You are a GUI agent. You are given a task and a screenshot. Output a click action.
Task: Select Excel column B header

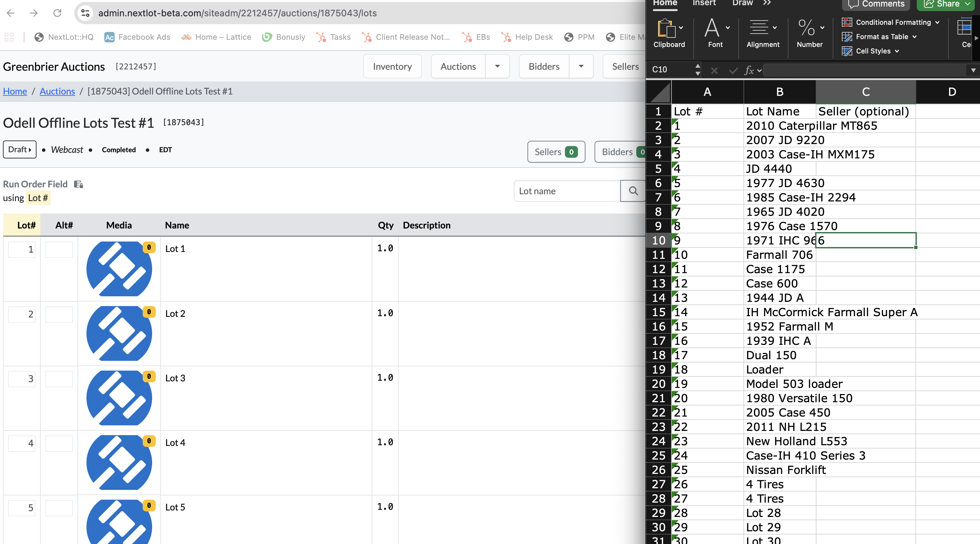(780, 92)
